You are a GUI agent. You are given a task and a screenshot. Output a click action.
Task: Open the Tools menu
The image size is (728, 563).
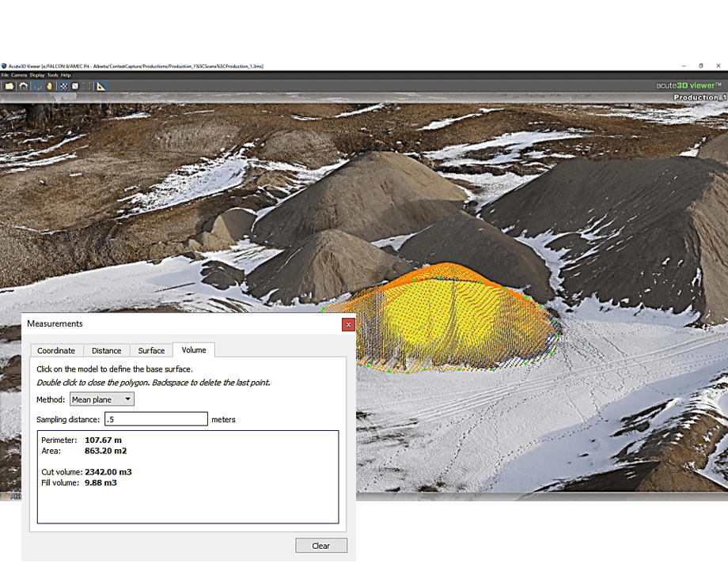pos(52,75)
